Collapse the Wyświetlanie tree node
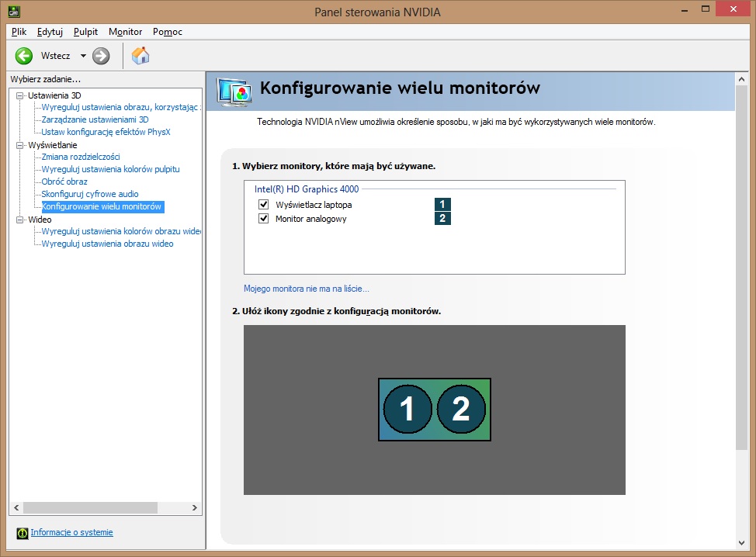 [x=19, y=145]
